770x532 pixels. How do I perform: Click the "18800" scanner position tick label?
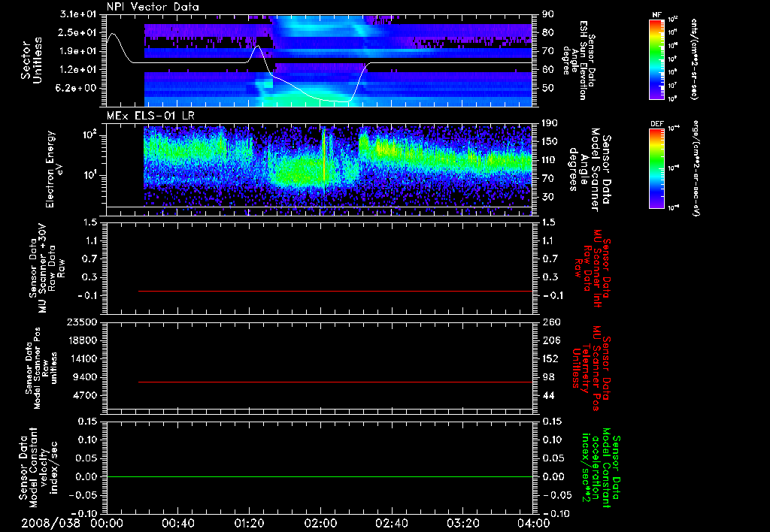pos(83,340)
